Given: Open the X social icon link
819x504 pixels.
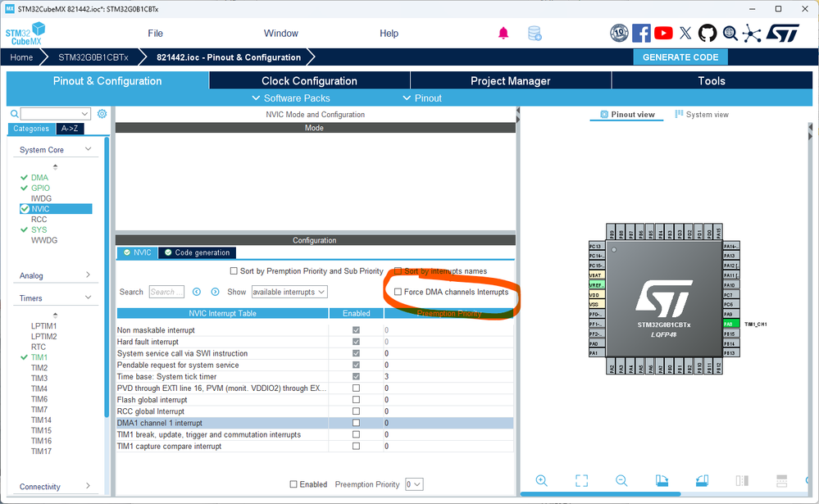Looking at the screenshot, I should [685, 34].
